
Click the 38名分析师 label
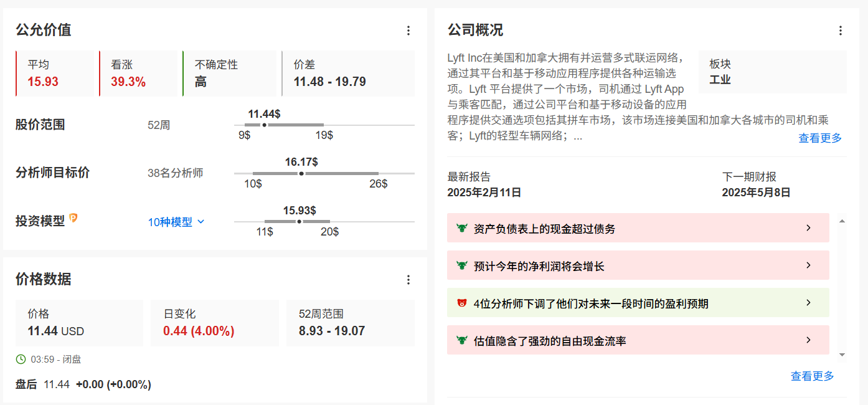(176, 173)
